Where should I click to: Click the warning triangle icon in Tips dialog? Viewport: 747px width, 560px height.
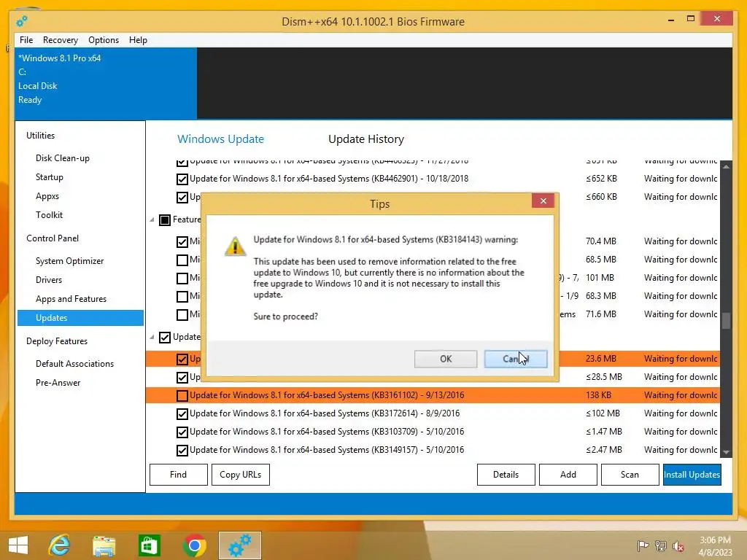[236, 246]
